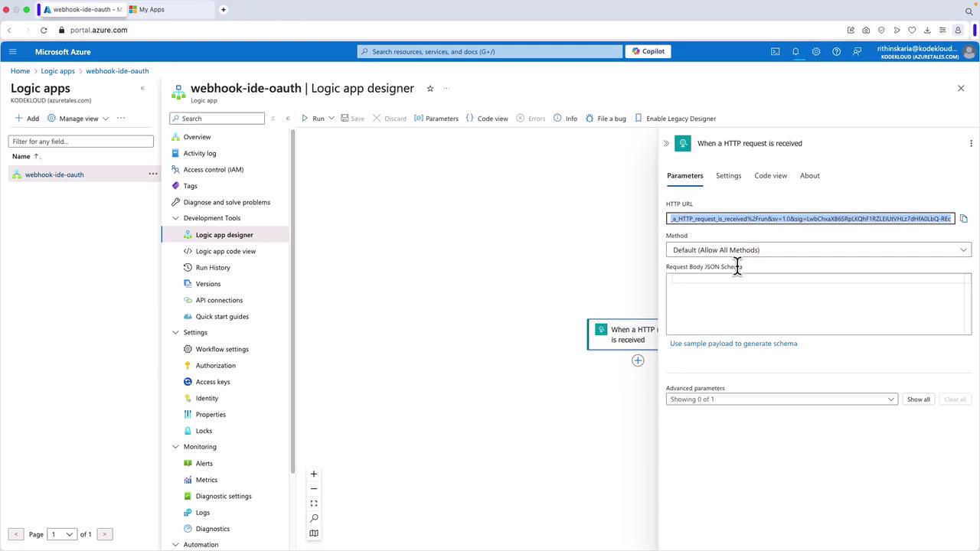Collapse the Settings section in the sidebar

(x=175, y=332)
